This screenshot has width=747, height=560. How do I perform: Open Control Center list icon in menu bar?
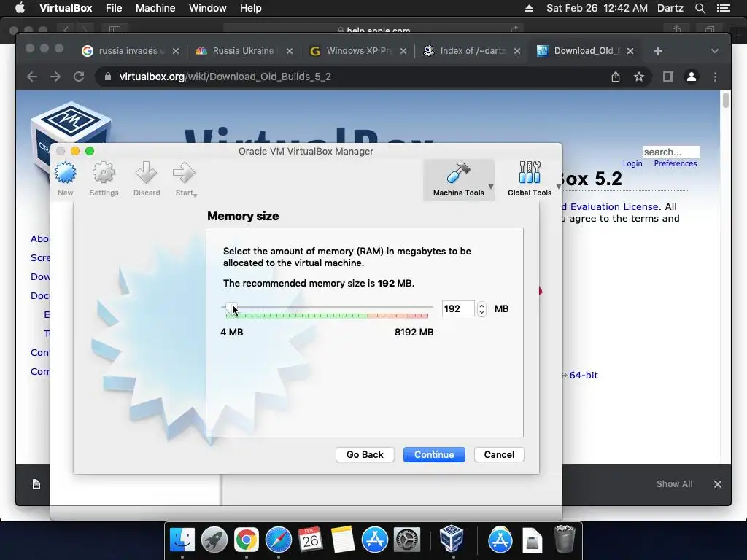pos(724,8)
